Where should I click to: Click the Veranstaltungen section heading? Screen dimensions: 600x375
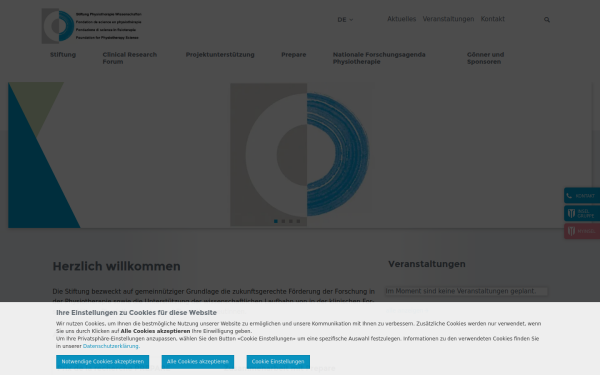pyautogui.click(x=427, y=264)
